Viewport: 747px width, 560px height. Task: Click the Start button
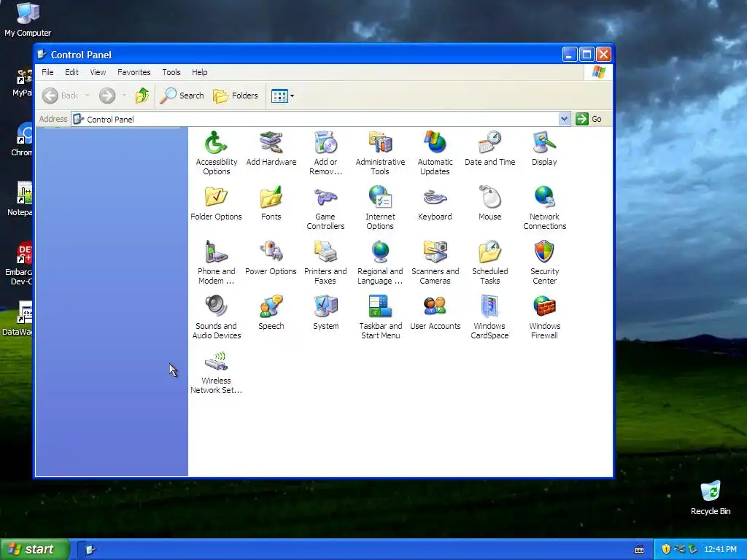(x=35, y=549)
